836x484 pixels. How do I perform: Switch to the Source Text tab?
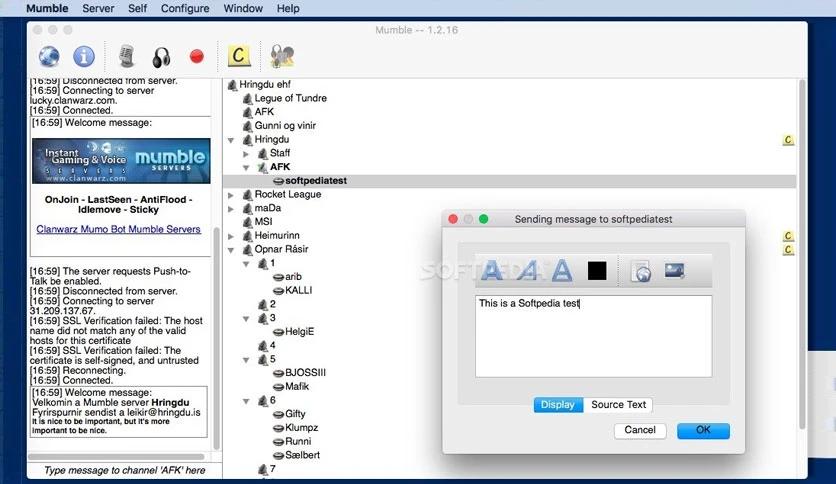point(618,405)
